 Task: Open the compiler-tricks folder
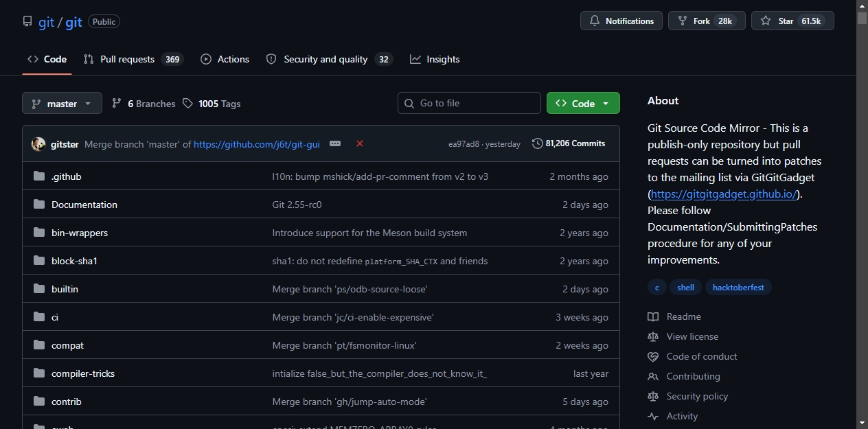(83, 373)
